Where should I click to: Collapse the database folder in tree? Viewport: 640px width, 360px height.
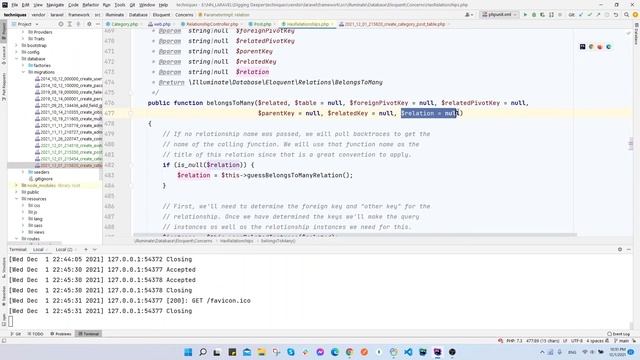click(x=17, y=59)
